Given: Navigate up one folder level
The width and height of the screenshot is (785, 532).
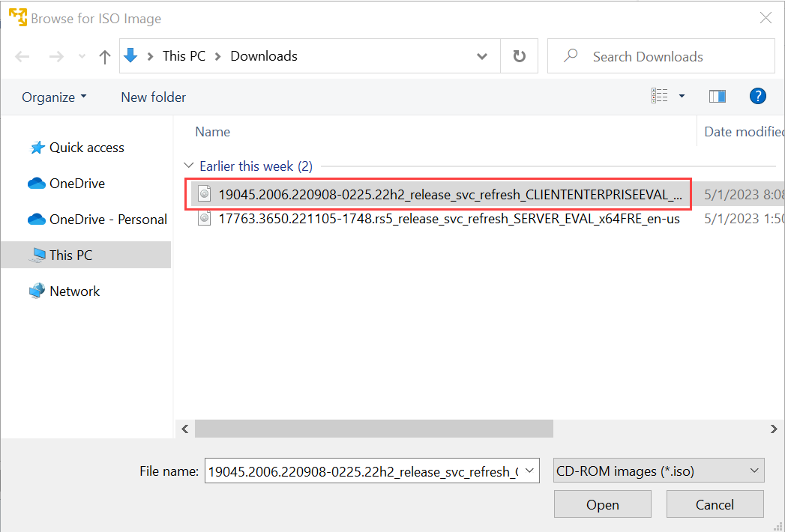Looking at the screenshot, I should (x=105, y=56).
